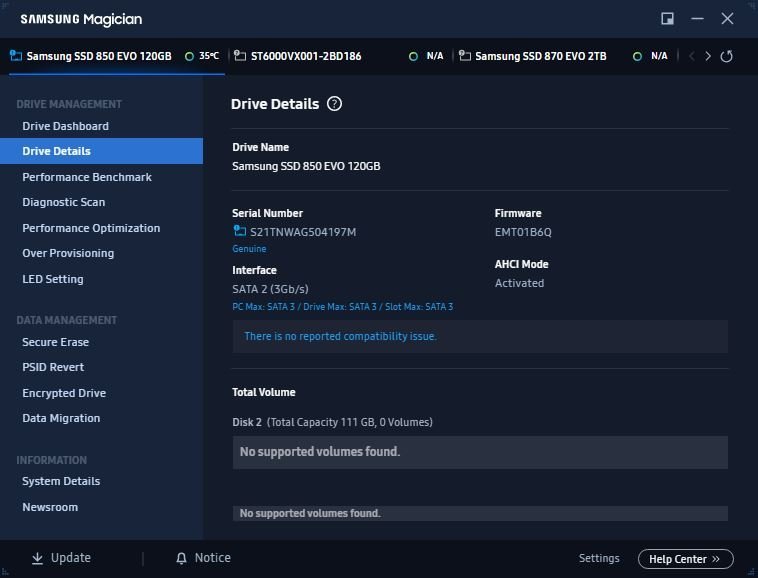This screenshot has width=758, height=578.
Task: Go to Diagnostic Scan
Action: pos(63,202)
